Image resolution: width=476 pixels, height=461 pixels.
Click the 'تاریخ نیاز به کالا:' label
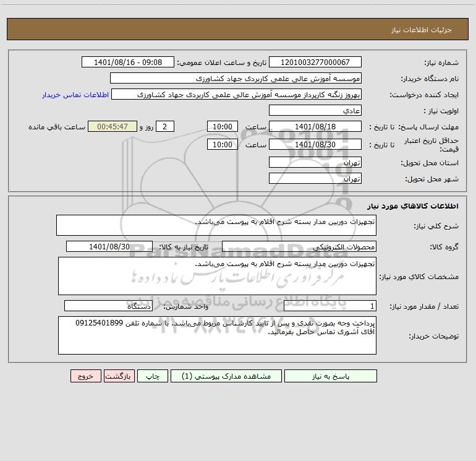point(184,247)
